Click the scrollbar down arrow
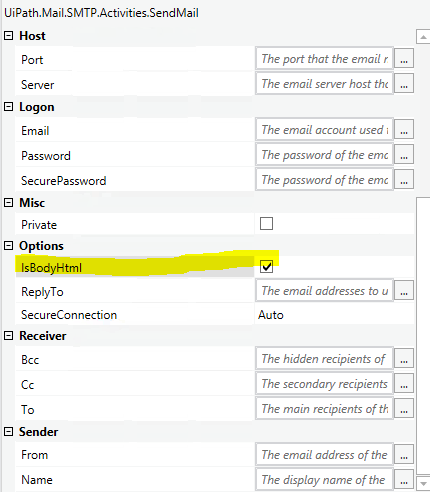The image size is (430, 492). (423, 483)
